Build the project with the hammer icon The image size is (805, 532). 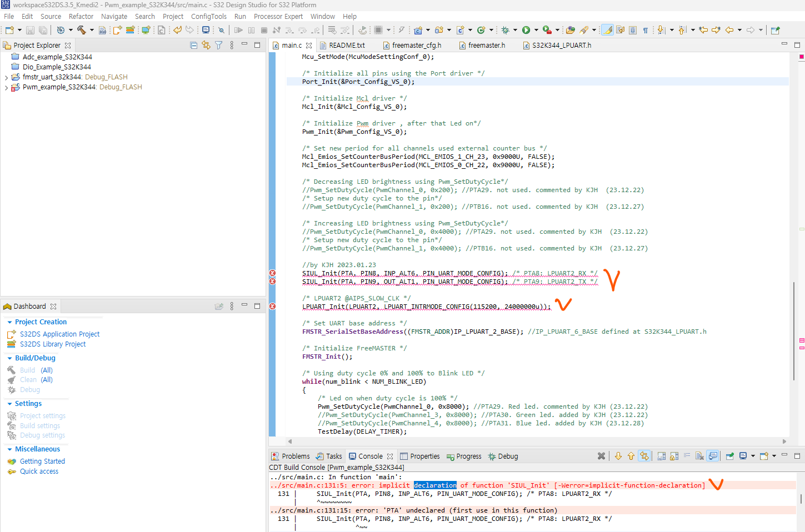click(x=82, y=31)
